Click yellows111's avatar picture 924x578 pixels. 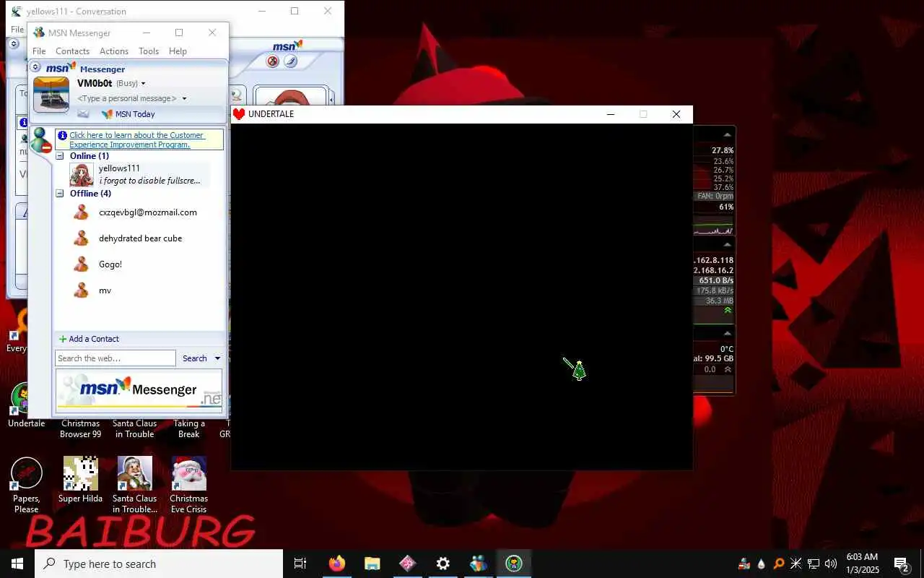82,174
